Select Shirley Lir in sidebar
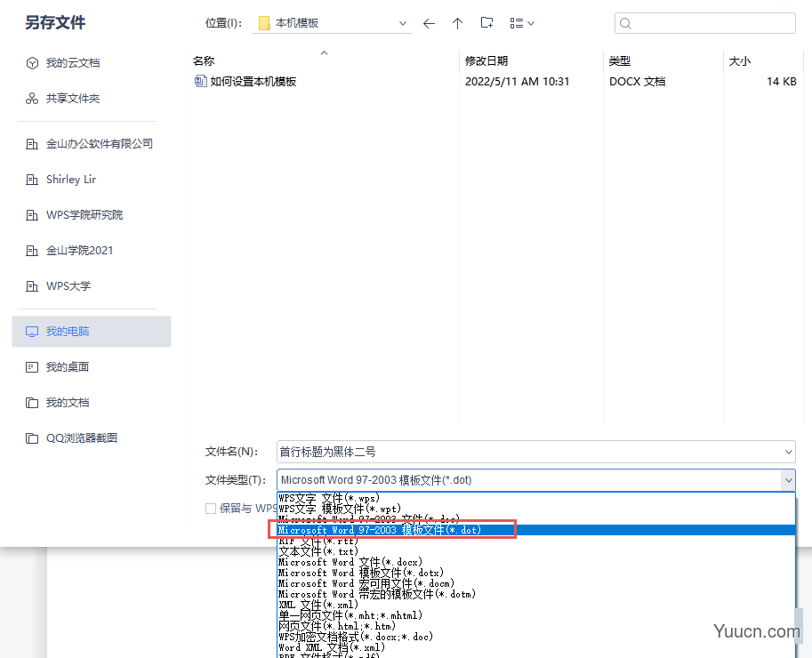The height and width of the screenshot is (658, 812). coord(61,180)
